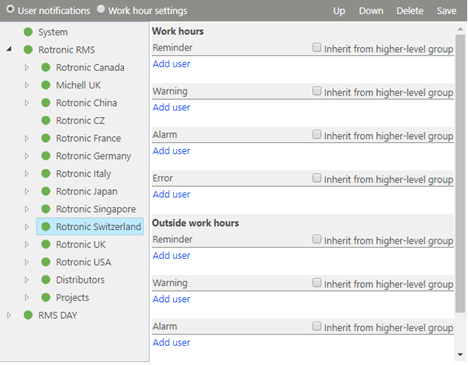Enable inherit for Work hours Alarm
Screen dimensions: 468x365
(317, 134)
